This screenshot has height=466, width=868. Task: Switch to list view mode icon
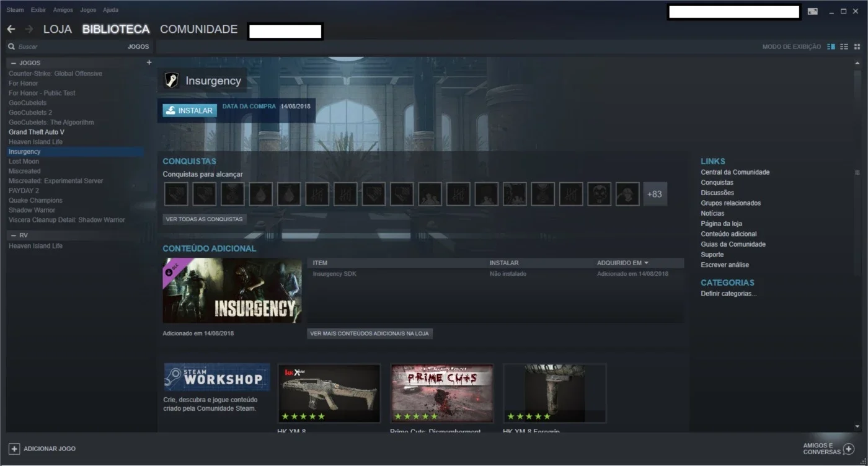(844, 46)
